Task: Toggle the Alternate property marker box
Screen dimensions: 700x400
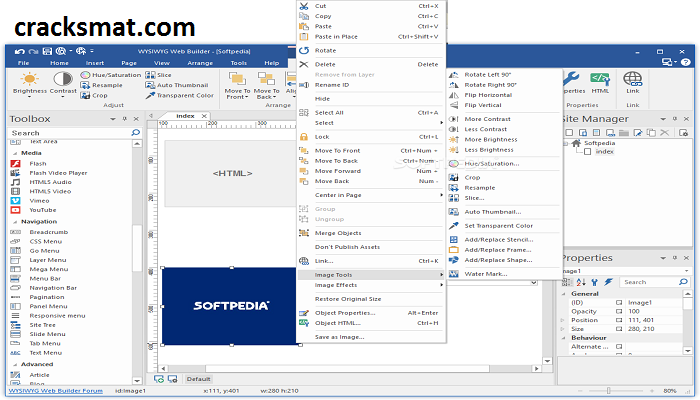Action: click(x=619, y=347)
